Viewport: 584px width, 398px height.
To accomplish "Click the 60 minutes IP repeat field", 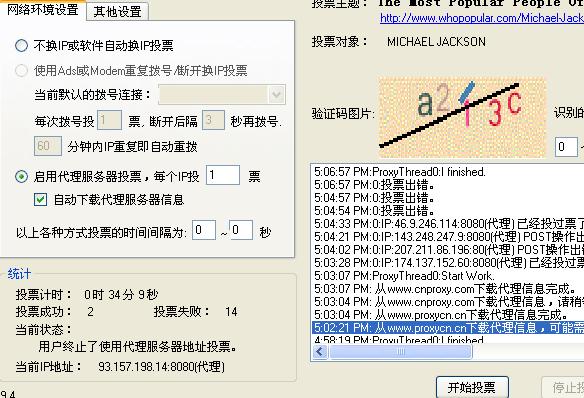I will coord(48,146).
